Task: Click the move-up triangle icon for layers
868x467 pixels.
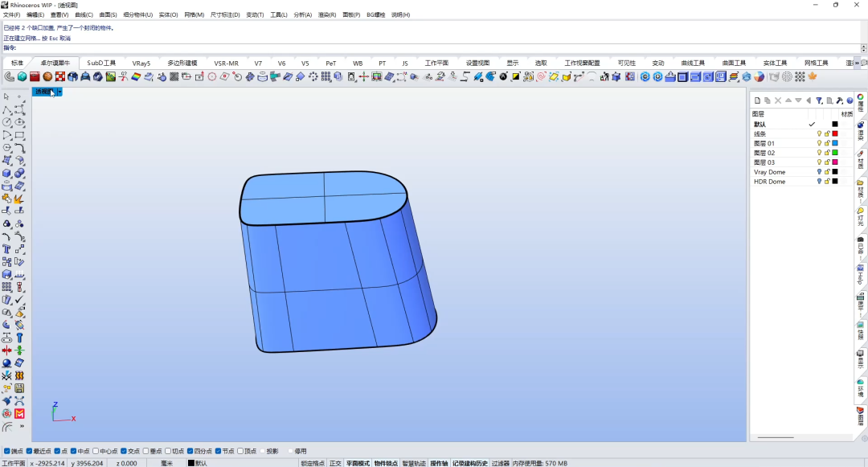Action: click(x=788, y=100)
